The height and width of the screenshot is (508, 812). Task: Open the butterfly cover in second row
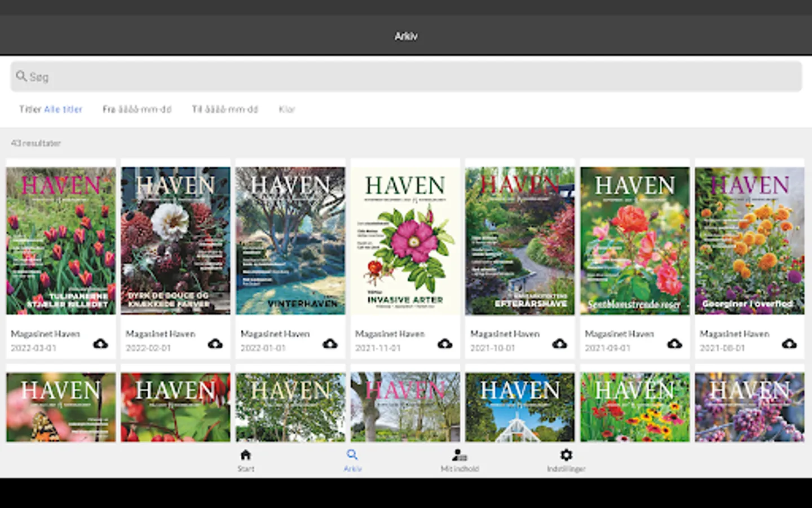point(61,407)
